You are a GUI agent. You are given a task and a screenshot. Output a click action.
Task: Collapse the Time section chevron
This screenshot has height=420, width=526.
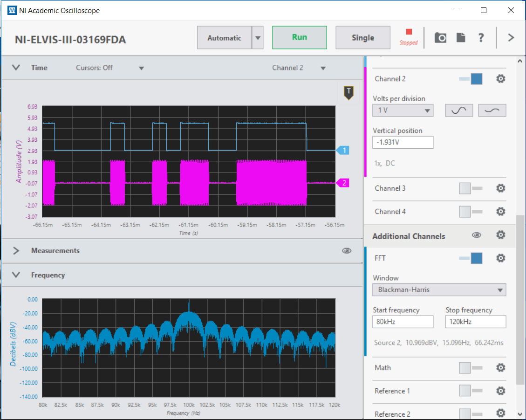pyautogui.click(x=16, y=68)
